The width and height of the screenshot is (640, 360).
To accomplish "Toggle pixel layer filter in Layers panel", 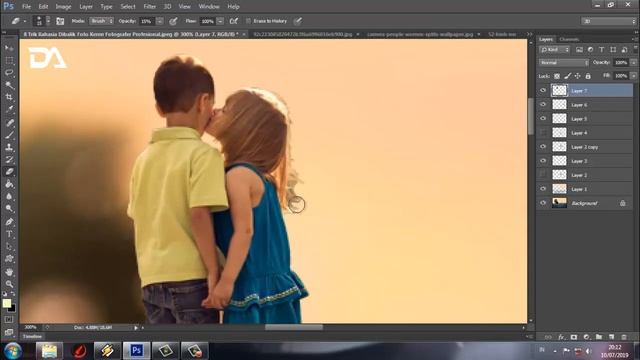I will click(x=579, y=49).
